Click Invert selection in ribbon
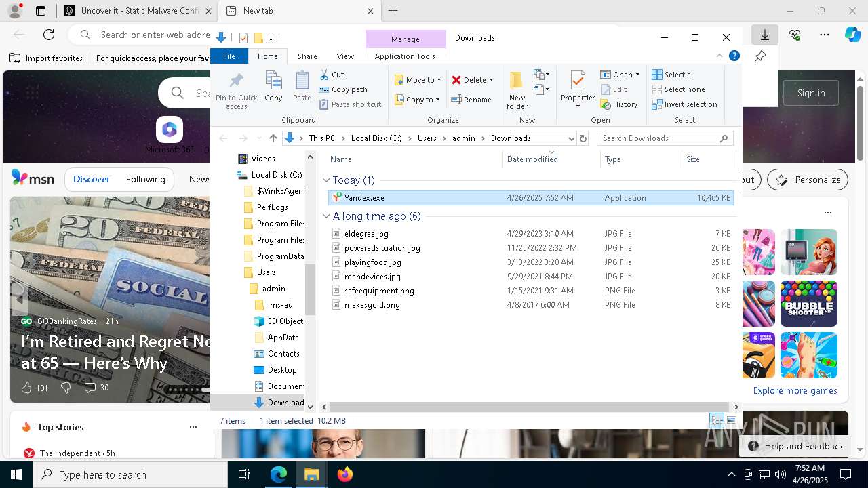 684,104
